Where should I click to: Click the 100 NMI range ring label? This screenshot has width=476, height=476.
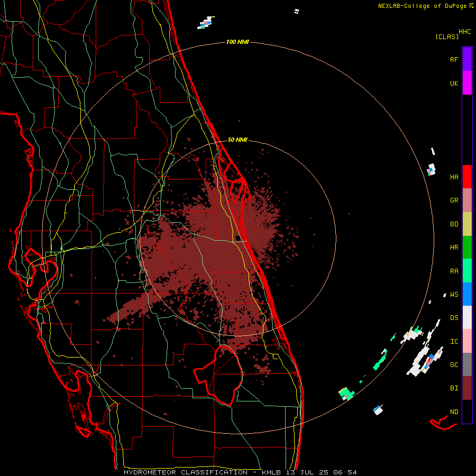(237, 42)
